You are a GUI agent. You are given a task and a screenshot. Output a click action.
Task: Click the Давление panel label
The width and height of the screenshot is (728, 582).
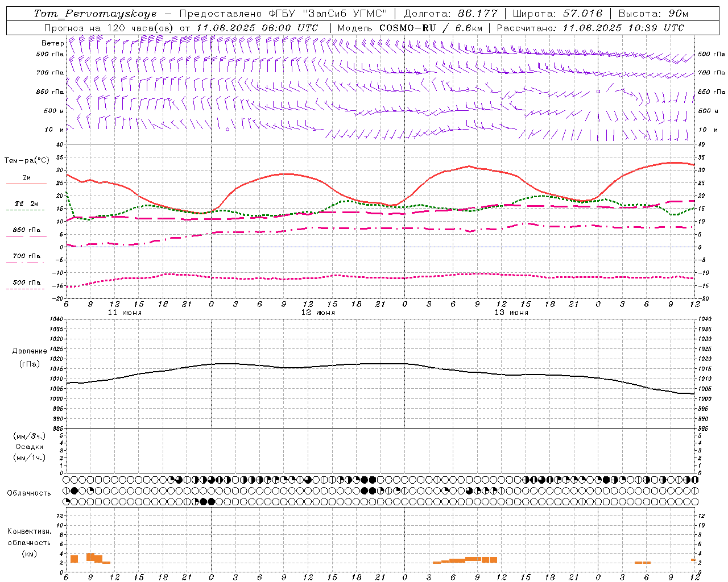pyautogui.click(x=29, y=351)
